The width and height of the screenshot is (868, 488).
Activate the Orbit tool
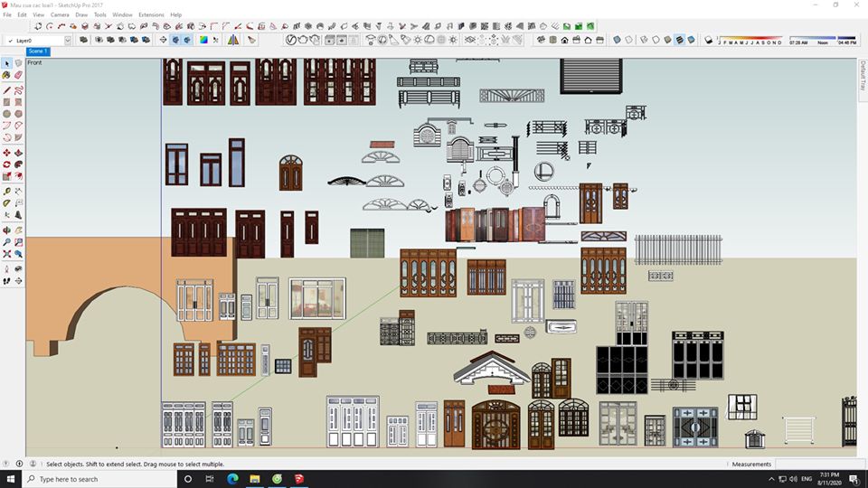click(7, 230)
